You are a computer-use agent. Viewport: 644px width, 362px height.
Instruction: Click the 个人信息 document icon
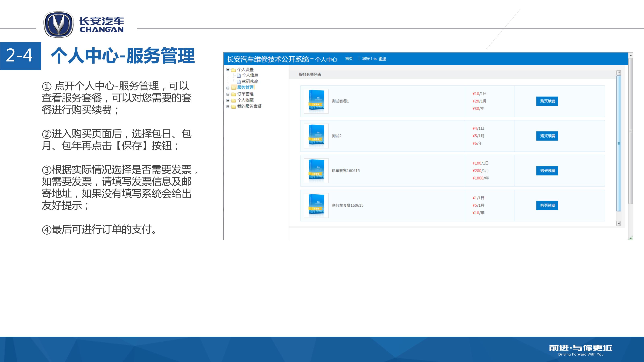click(x=239, y=75)
